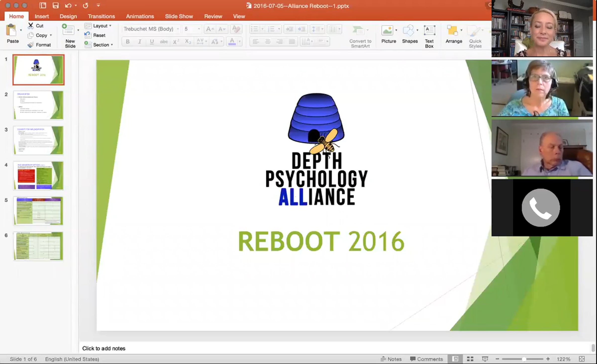Screen dimensions: 597x364
Task: Open the Design tab
Action: coord(68,16)
